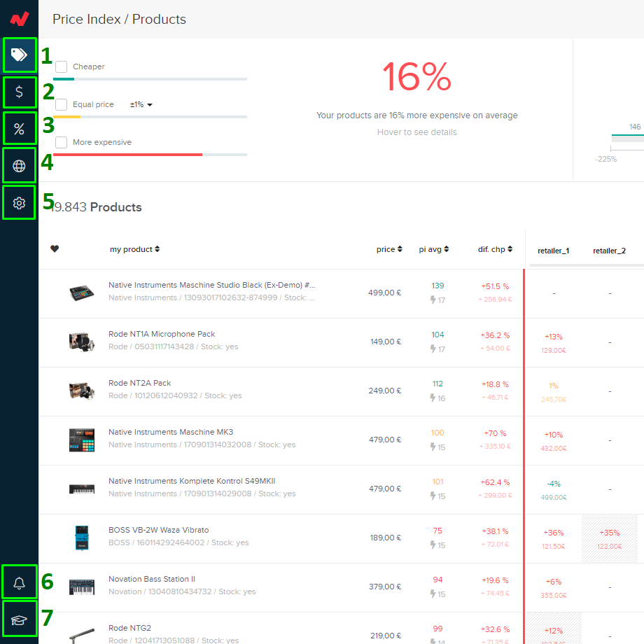Open the globe section in the sidebar
644x644 pixels.
[20, 166]
